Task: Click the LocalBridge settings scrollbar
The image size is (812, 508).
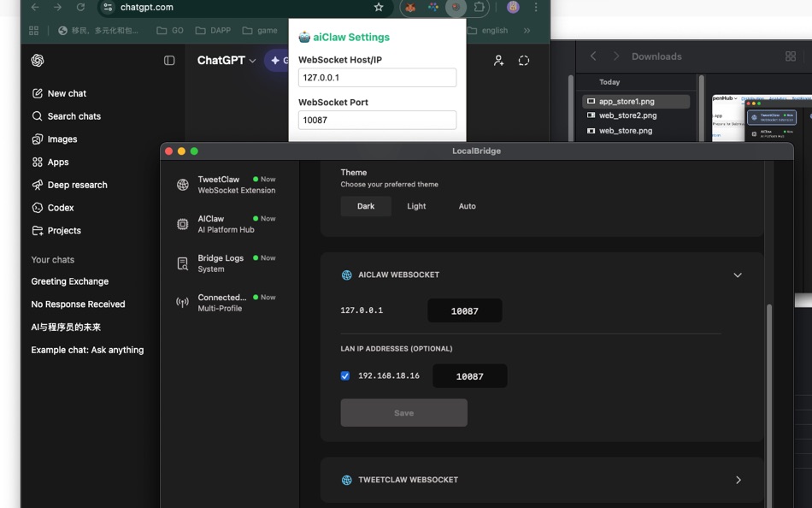Action: 769,405
